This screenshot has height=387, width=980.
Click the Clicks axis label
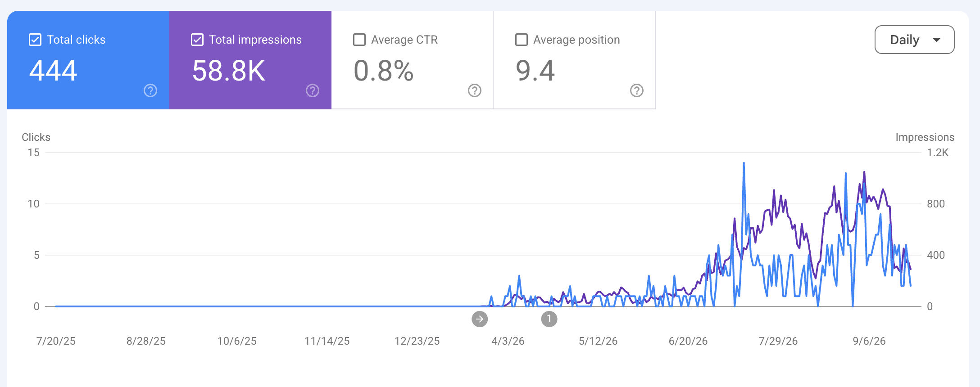pos(36,137)
